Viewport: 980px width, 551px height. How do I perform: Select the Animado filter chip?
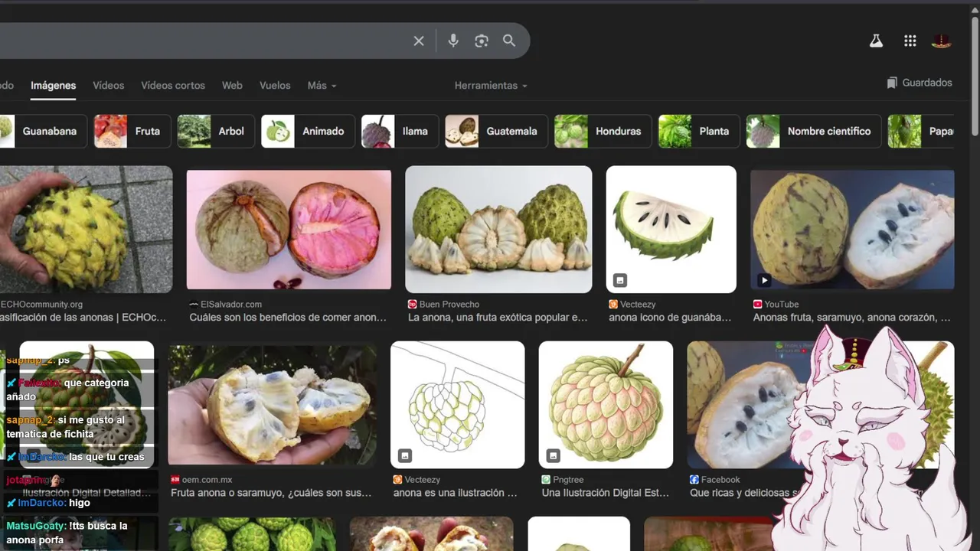(308, 131)
